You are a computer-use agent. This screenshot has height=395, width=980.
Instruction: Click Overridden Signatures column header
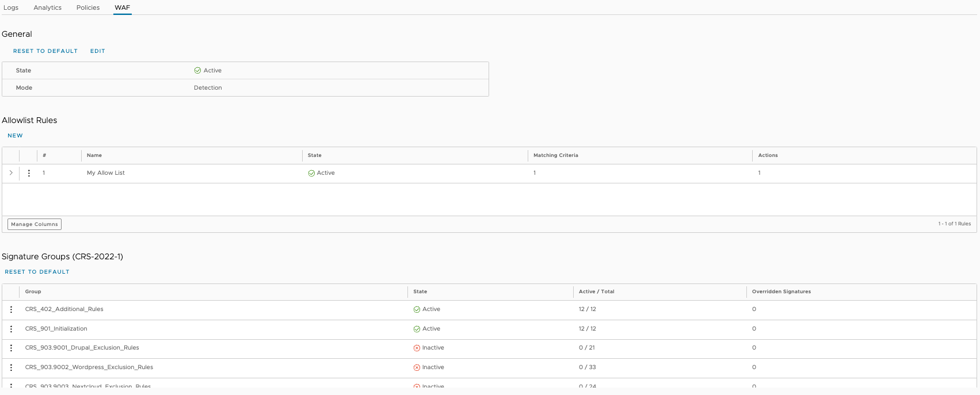[781, 292]
